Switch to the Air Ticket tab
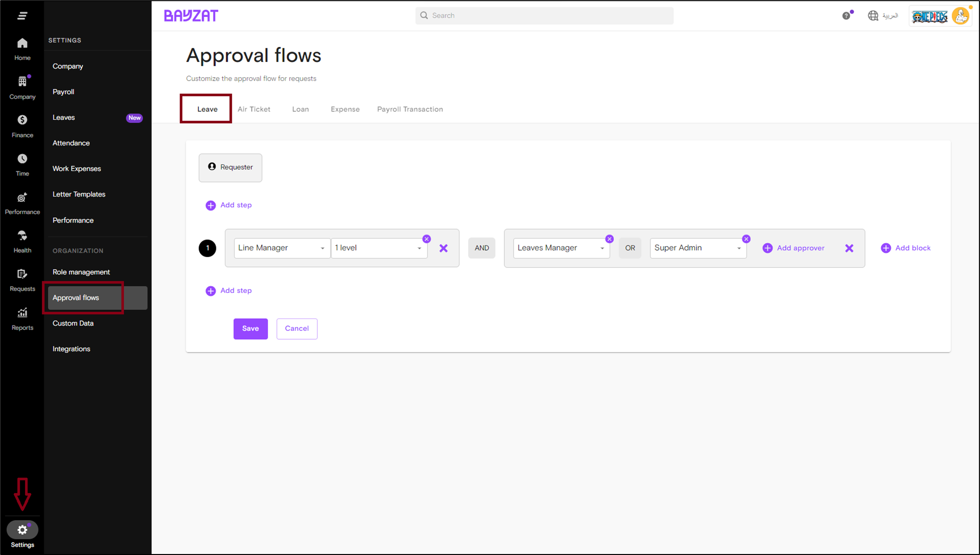This screenshot has height=555, width=980. tap(254, 109)
